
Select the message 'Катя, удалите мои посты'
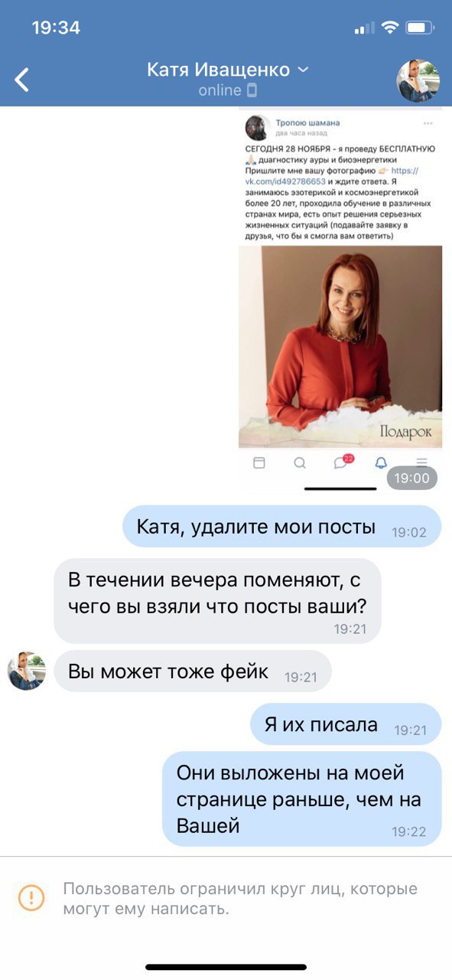click(x=281, y=526)
